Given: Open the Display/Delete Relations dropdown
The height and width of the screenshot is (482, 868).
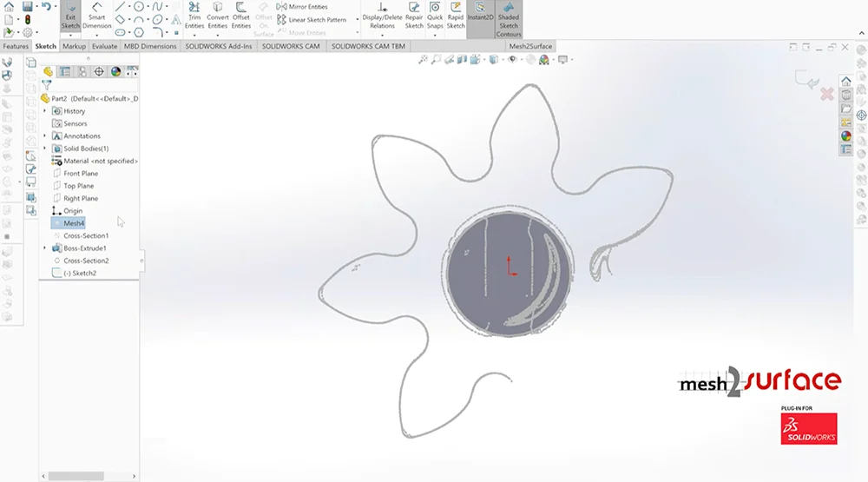Looking at the screenshot, I should [x=382, y=35].
